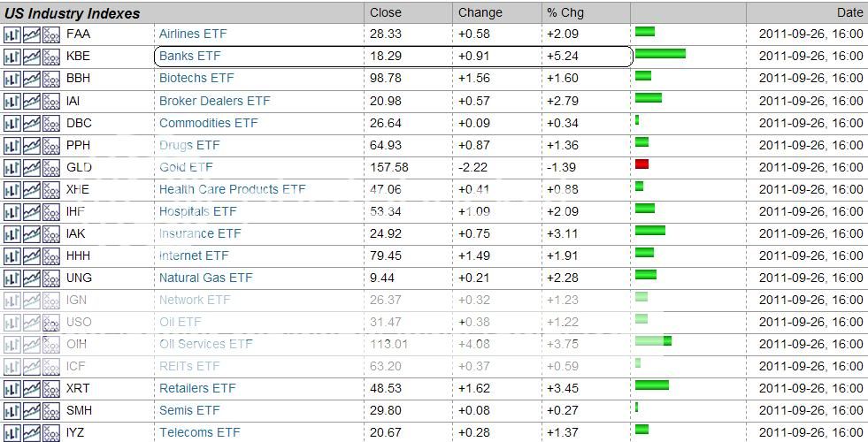
Task: Open point and figure chart for IYZ
Action: 51,432
